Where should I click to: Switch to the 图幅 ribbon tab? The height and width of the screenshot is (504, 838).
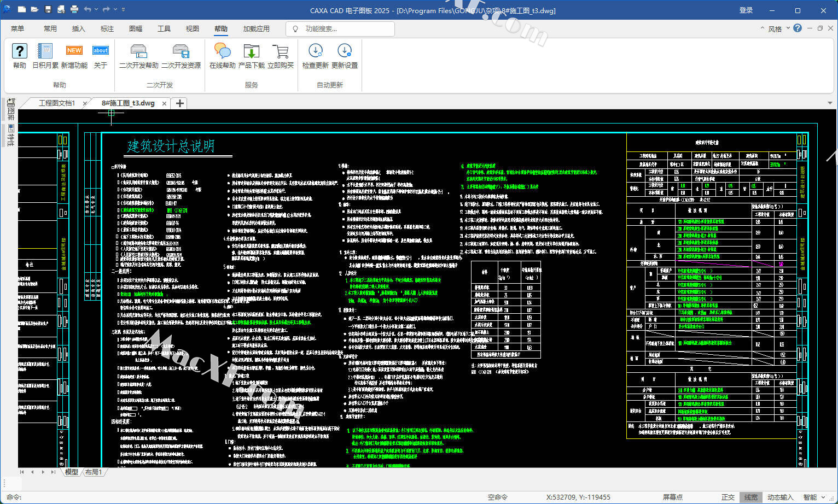point(136,28)
